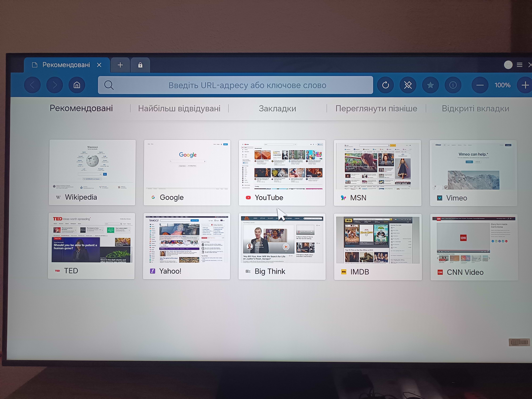Click the Wikipedia tile label

pos(81,197)
